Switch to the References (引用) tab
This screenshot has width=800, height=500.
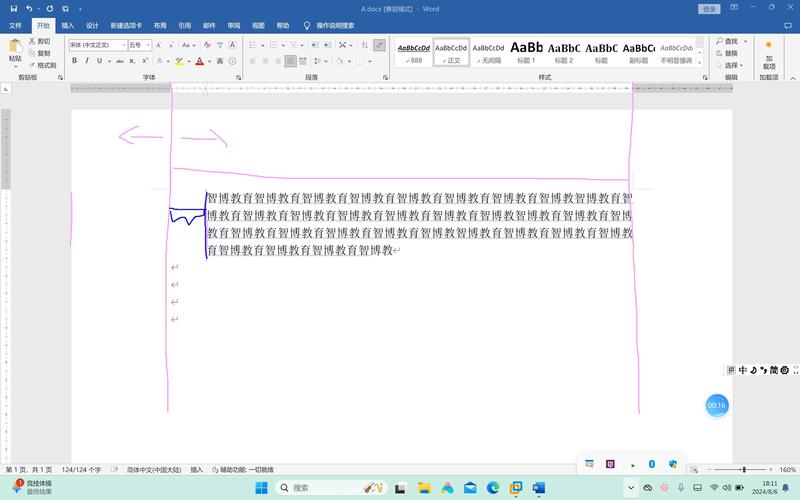(x=185, y=26)
